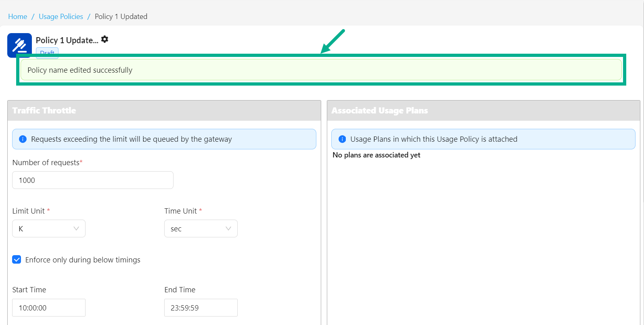Toggle Enforce only during below timings checkbox
The height and width of the screenshot is (325, 644).
[17, 260]
